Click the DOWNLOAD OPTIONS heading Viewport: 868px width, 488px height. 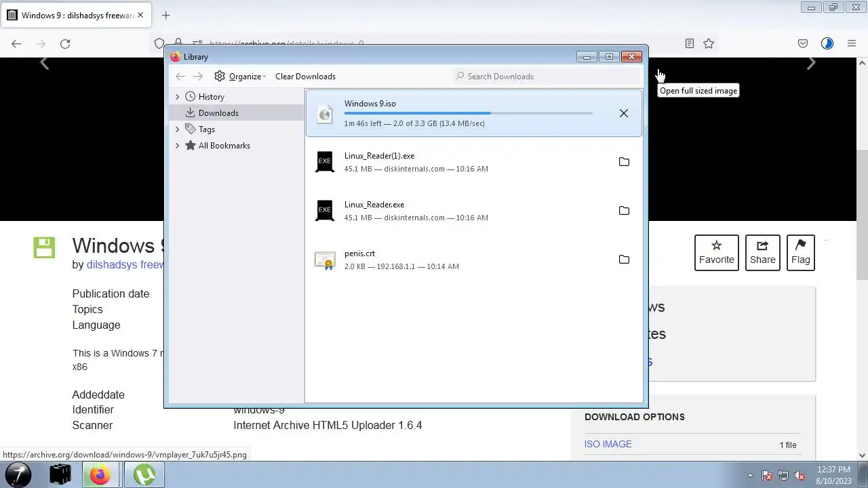635,417
